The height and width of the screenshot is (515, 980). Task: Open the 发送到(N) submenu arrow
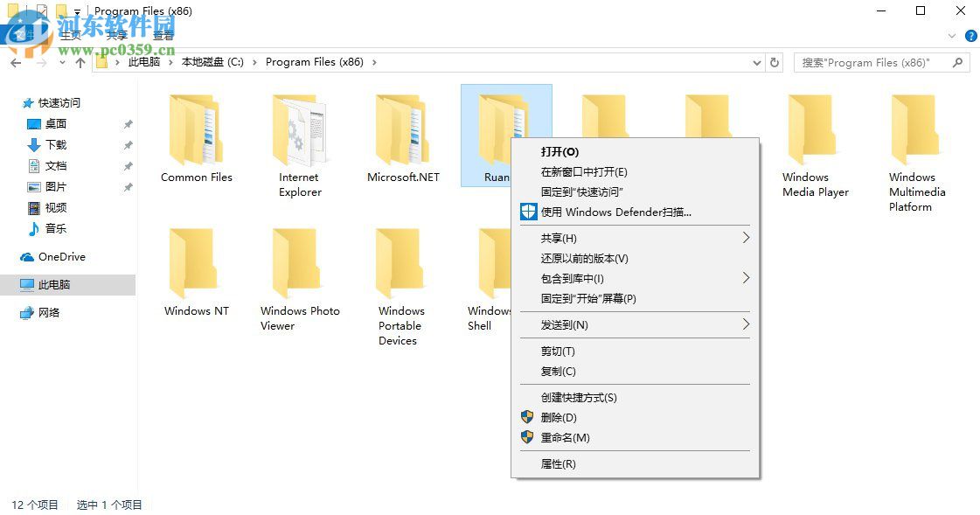[x=747, y=324]
